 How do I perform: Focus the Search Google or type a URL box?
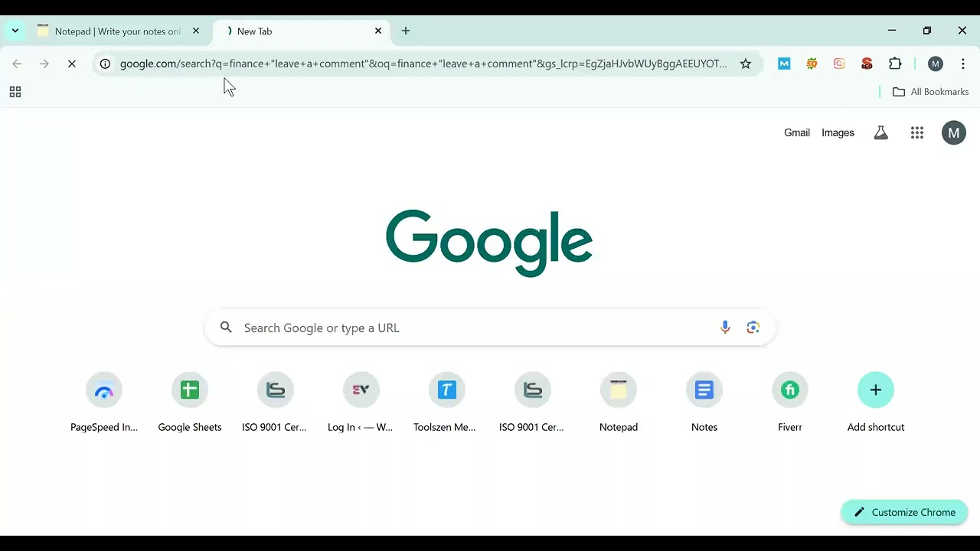pos(490,328)
